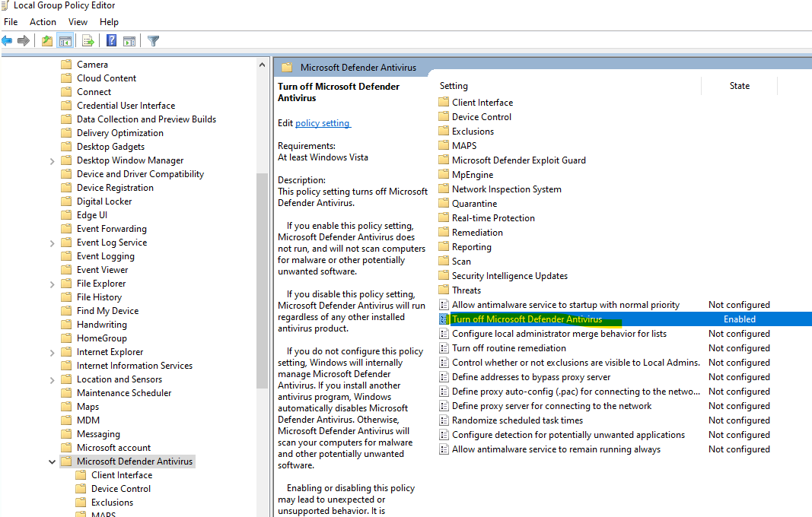Screen dimensions: 812x517
Task: Select Device Control under Microsoft Defender Antivirus tree
Action: pos(121,489)
